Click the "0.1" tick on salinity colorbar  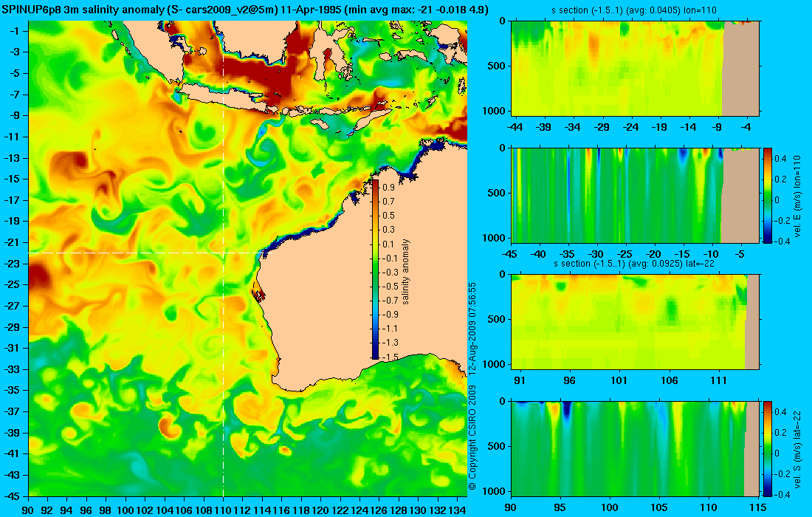[389, 244]
